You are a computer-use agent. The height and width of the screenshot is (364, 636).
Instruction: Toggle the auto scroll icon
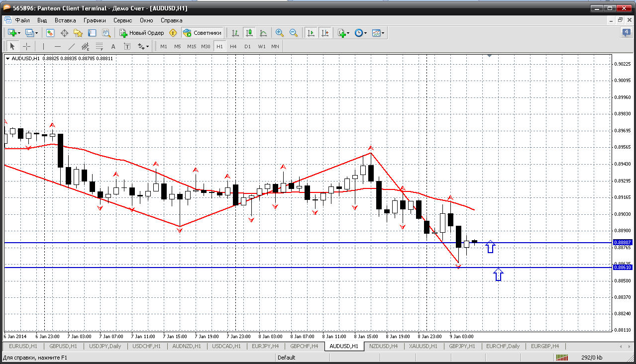click(x=311, y=33)
